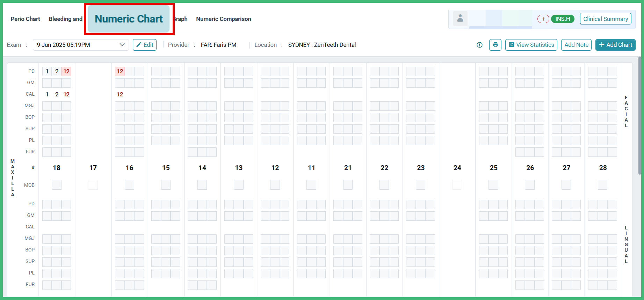Image resolution: width=644 pixels, height=300 pixels.
Task: Switch to the Perio Chart tab
Action: pos(25,19)
